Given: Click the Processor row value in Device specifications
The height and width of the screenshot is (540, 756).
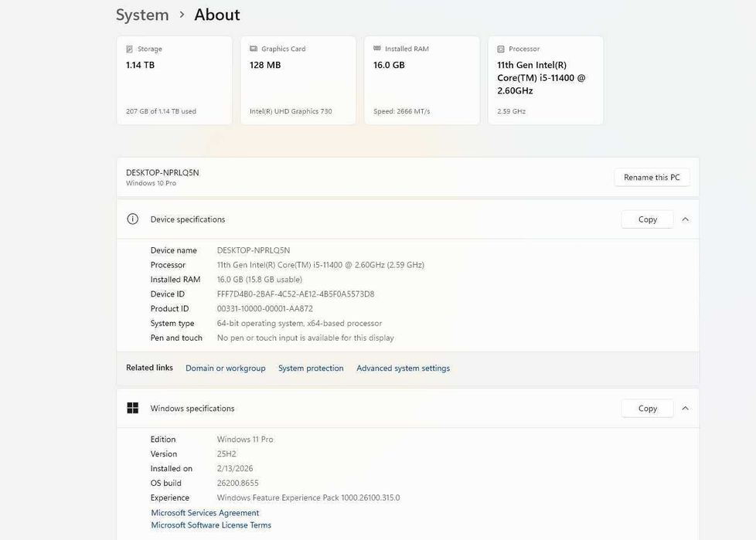Looking at the screenshot, I should point(321,265).
